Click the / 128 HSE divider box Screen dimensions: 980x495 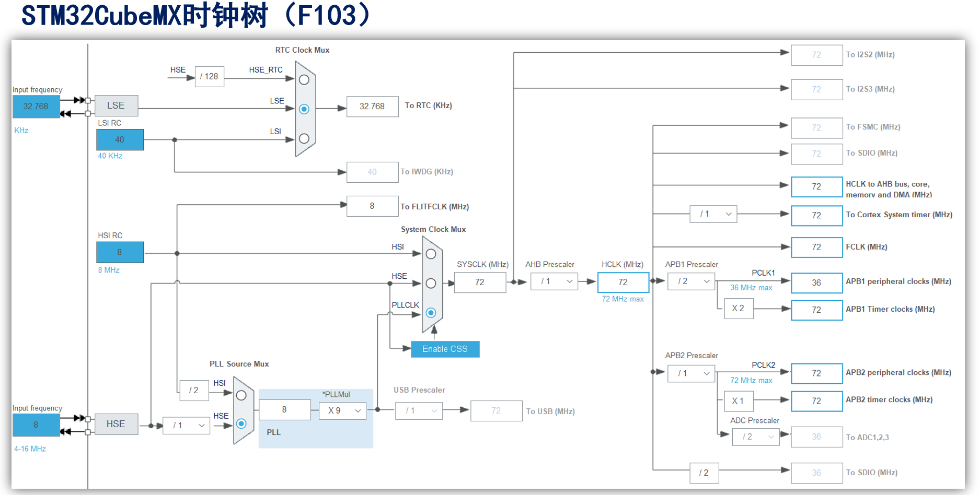(210, 77)
